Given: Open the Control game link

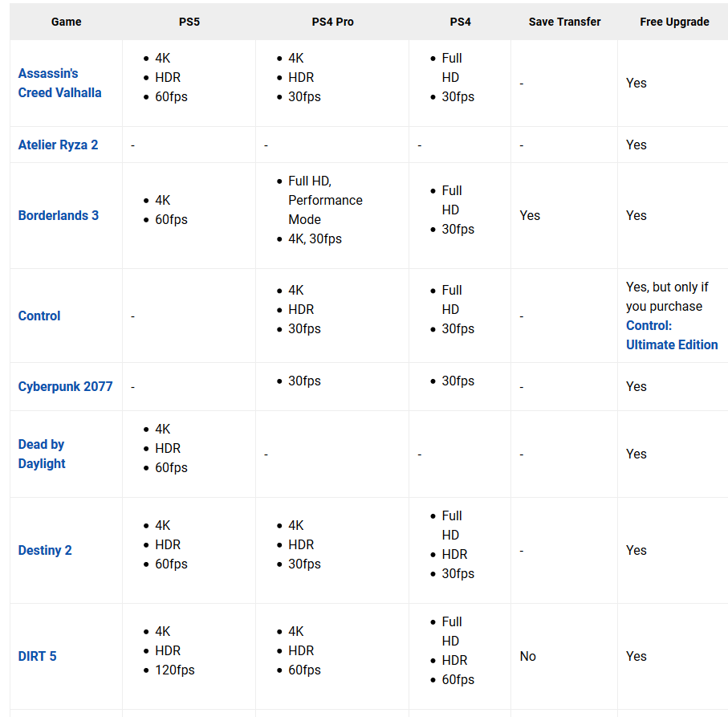Looking at the screenshot, I should (39, 316).
